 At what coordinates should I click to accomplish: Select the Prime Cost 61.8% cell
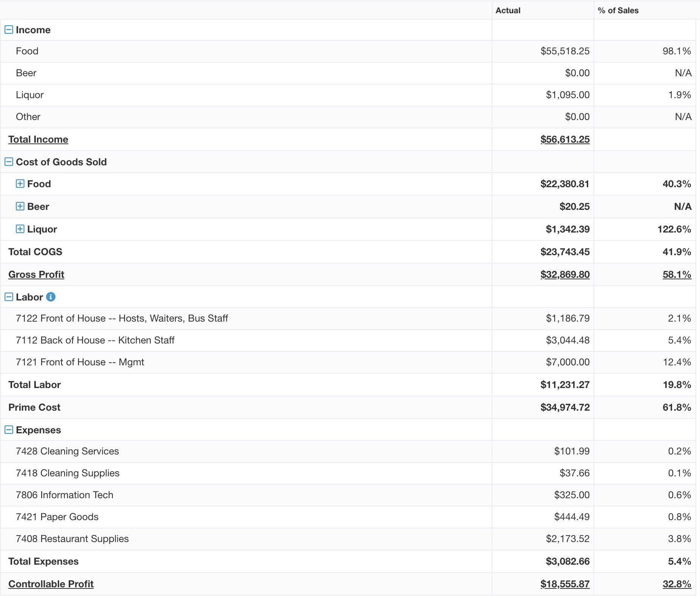pyautogui.click(x=677, y=407)
